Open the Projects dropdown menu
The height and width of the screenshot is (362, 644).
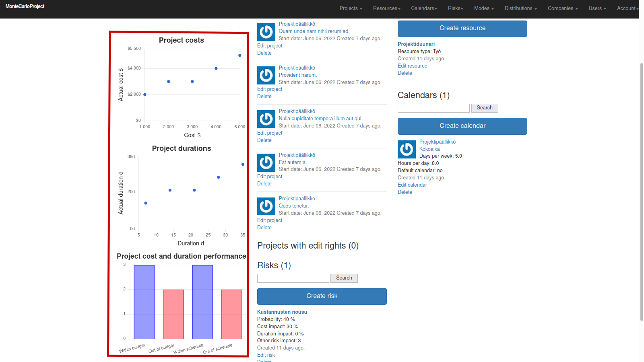(351, 8)
